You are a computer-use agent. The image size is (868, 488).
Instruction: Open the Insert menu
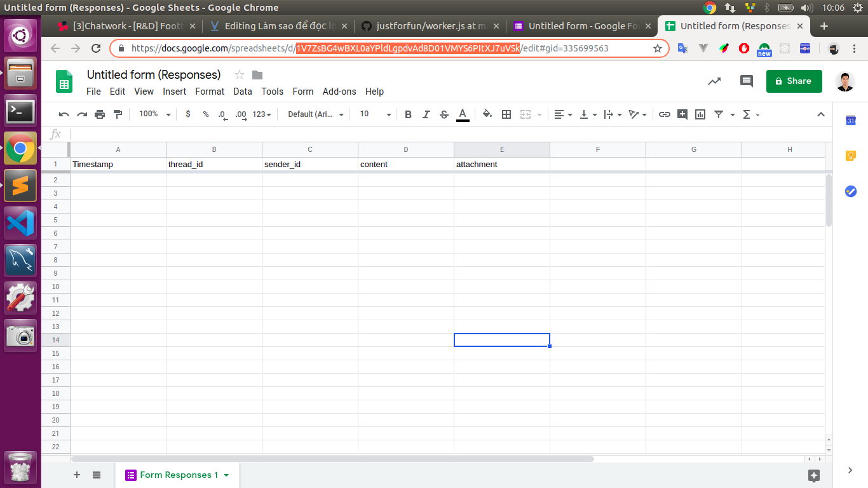tap(175, 91)
